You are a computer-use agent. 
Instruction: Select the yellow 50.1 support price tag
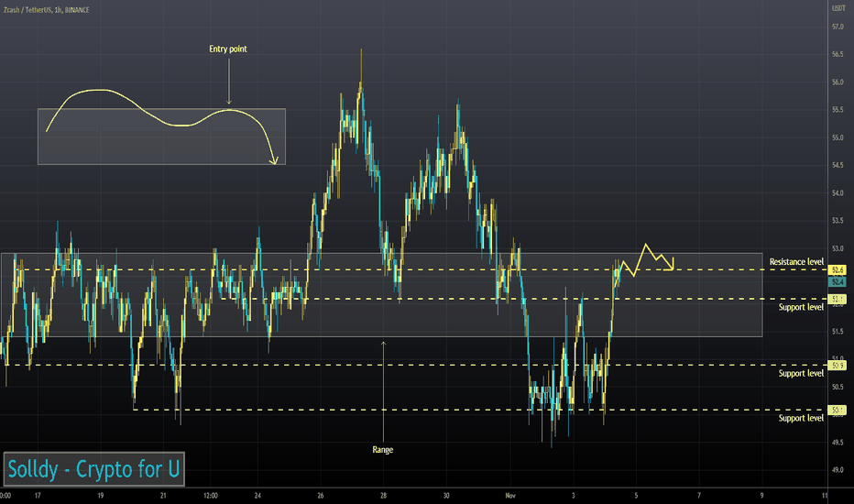[x=838, y=410]
